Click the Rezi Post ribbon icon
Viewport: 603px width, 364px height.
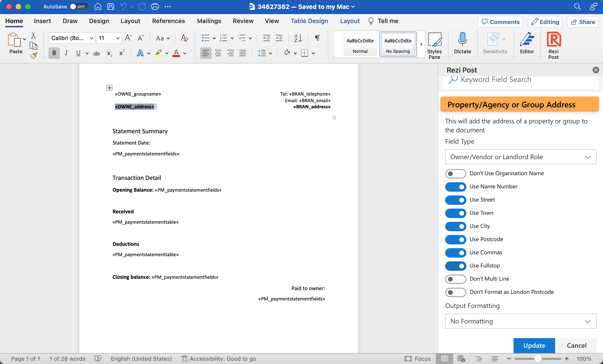coord(554,46)
